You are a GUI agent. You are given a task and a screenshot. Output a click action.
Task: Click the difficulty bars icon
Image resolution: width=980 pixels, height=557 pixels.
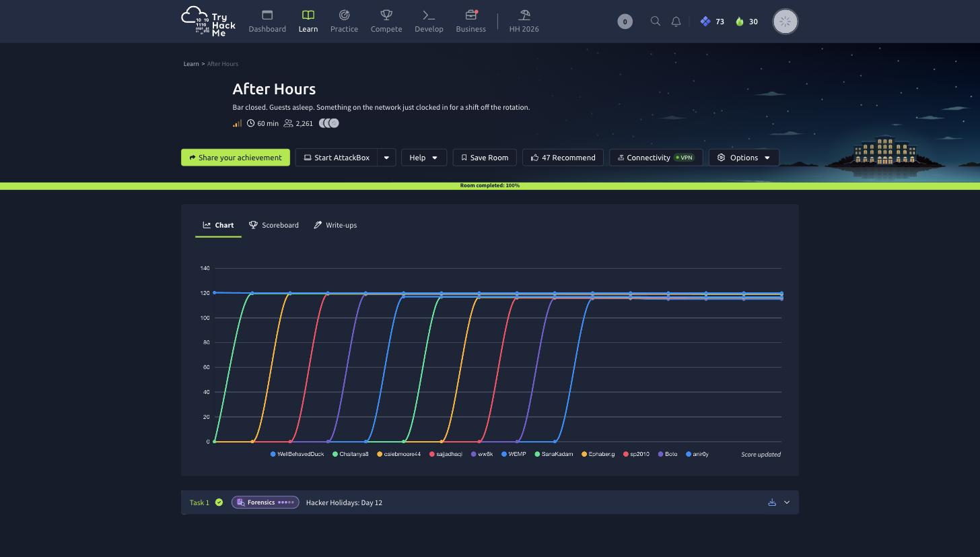pos(237,123)
